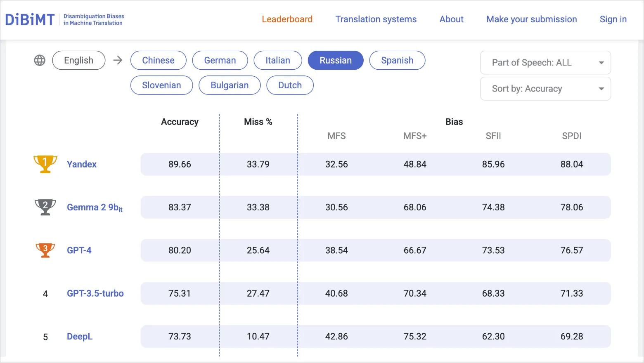Select Italian target language

click(278, 60)
